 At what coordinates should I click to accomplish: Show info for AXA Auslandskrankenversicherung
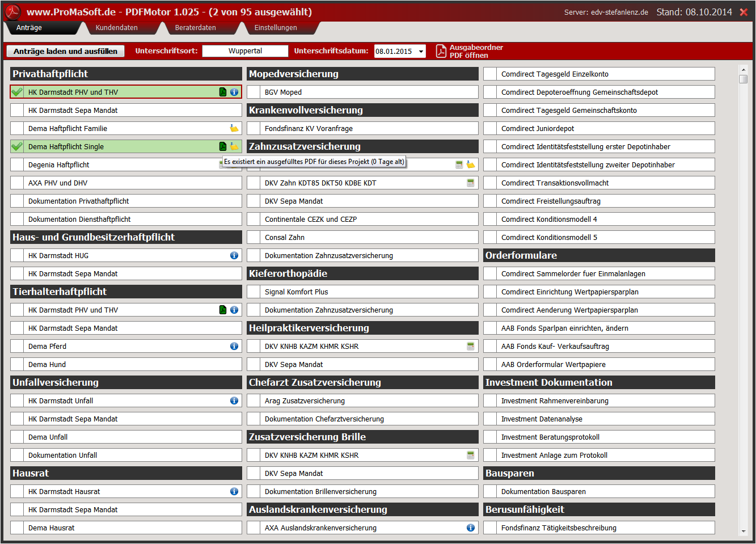pos(471,528)
